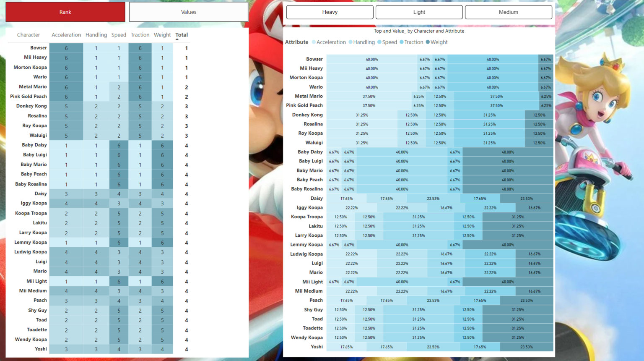Click the Traction column header
Viewport: 644px width, 361px height.
tap(140, 35)
